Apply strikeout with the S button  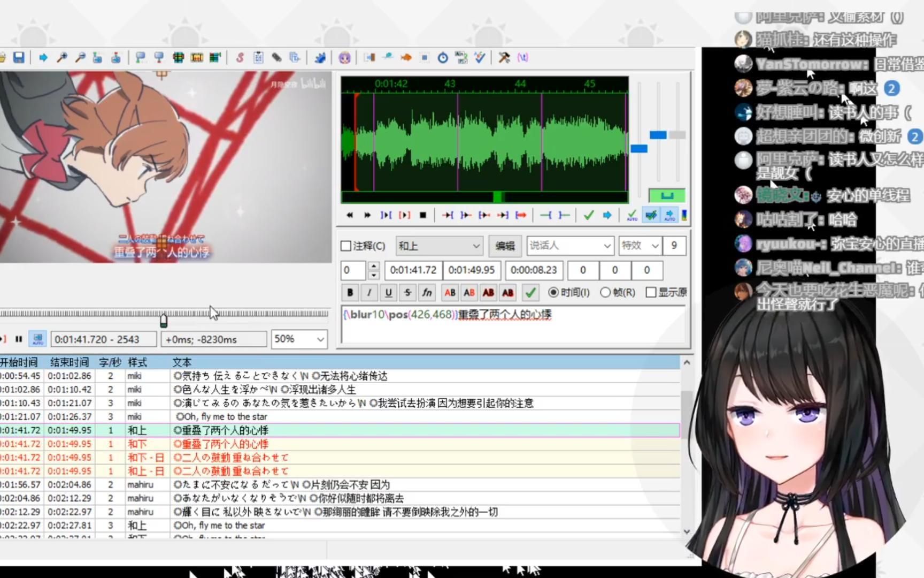pyautogui.click(x=407, y=292)
